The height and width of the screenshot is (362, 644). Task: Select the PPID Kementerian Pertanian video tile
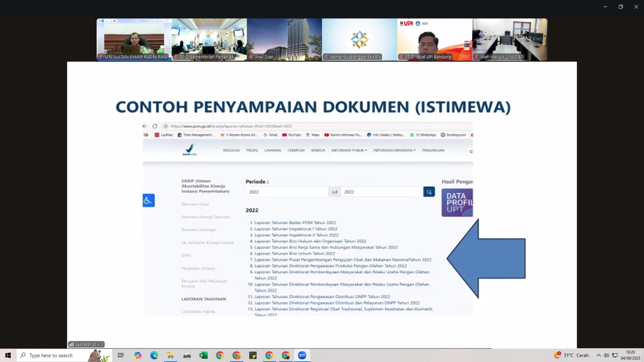click(x=209, y=39)
